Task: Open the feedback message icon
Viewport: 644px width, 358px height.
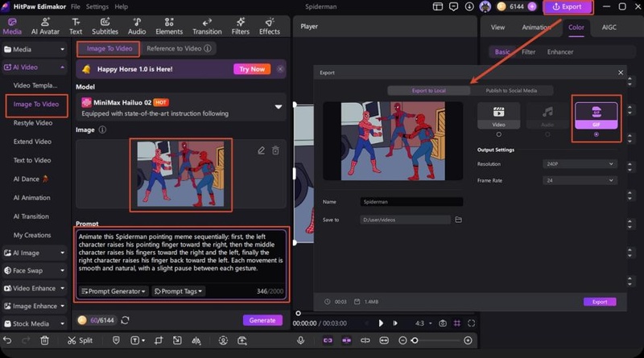Action: [x=453, y=6]
